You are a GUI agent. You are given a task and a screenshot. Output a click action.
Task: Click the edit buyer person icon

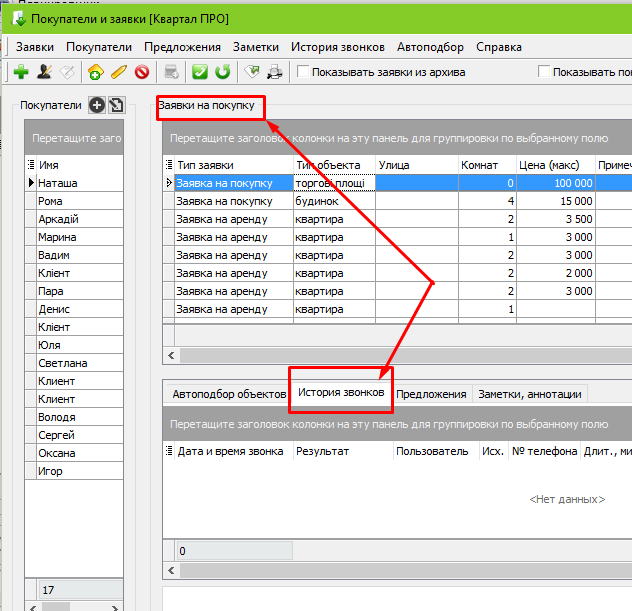44,72
